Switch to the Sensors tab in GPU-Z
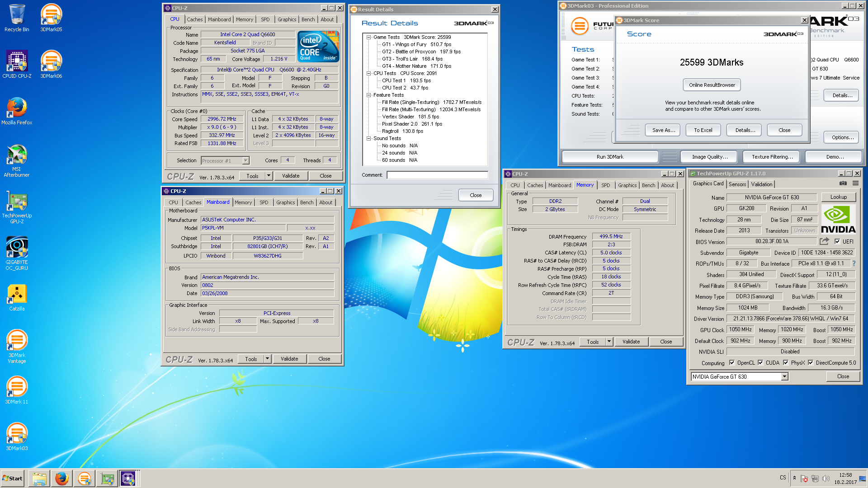The width and height of the screenshot is (868, 488). pos(737,184)
